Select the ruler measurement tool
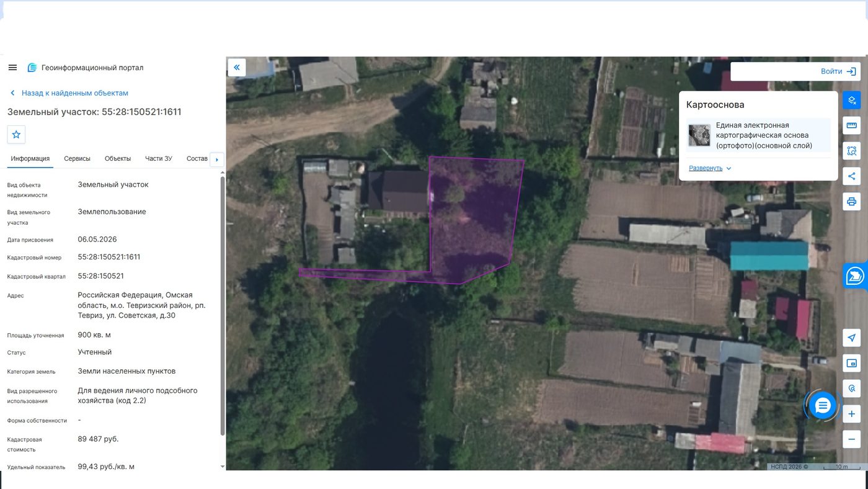This screenshot has width=868, height=489. [852, 125]
